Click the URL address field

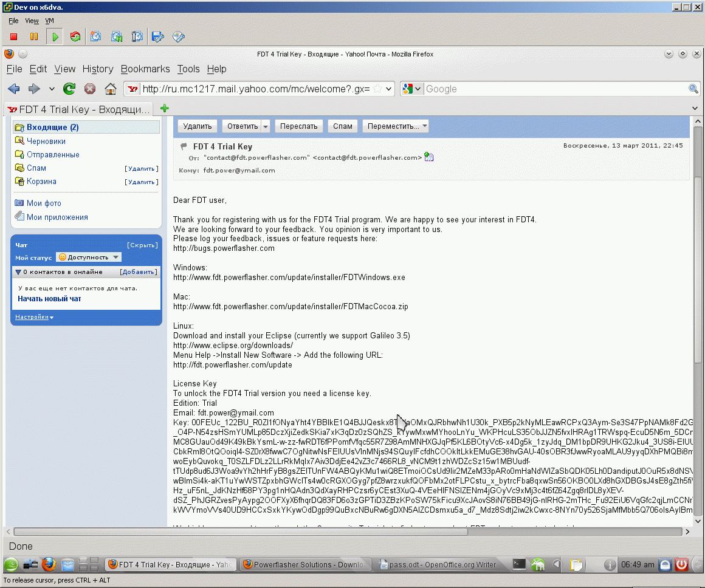click(256, 89)
